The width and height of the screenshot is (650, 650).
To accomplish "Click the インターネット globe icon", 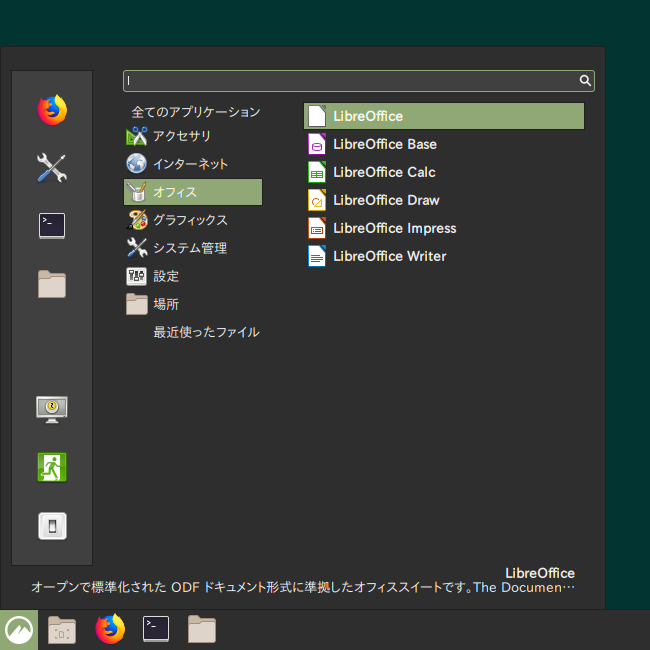I will (x=136, y=163).
